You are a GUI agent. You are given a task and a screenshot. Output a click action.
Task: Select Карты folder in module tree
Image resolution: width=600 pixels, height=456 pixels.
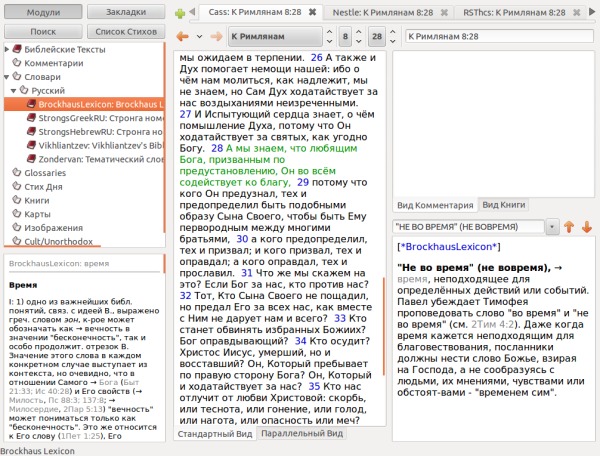[38, 214]
